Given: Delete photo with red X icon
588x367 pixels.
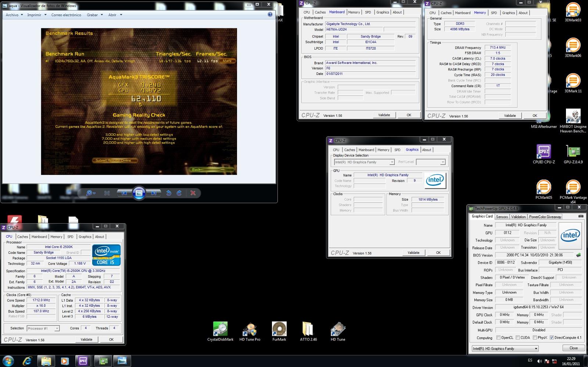Looking at the screenshot, I should pos(193,193).
